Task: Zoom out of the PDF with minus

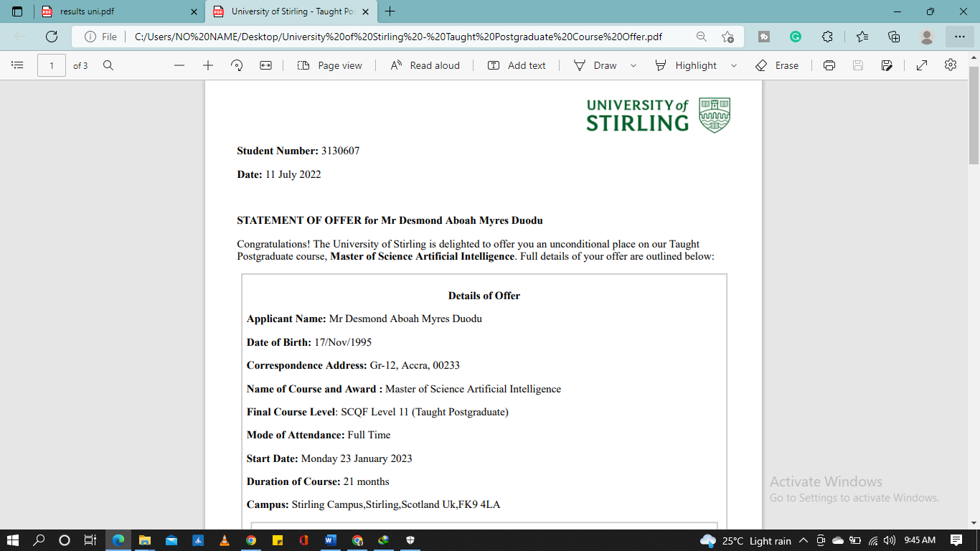Action: (x=179, y=65)
